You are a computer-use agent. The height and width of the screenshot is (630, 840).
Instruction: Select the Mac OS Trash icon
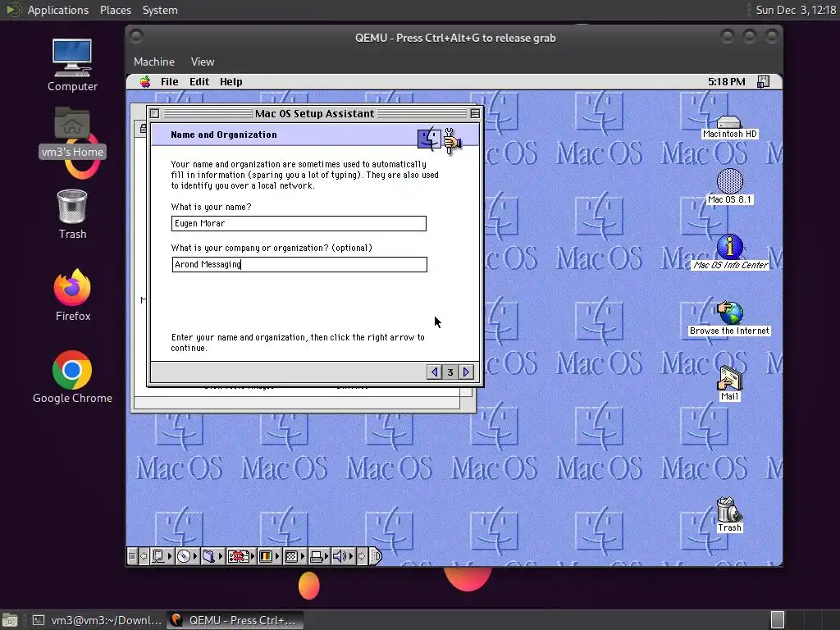pos(729,515)
